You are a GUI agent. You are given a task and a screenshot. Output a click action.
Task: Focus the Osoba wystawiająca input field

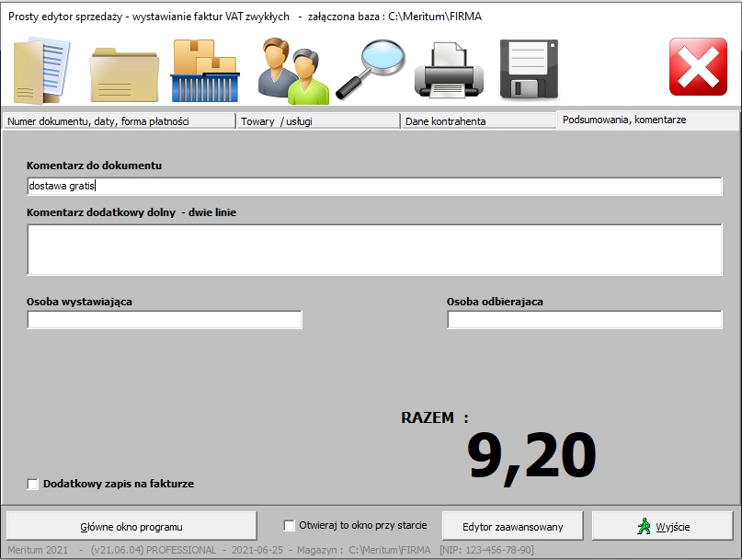coord(165,320)
